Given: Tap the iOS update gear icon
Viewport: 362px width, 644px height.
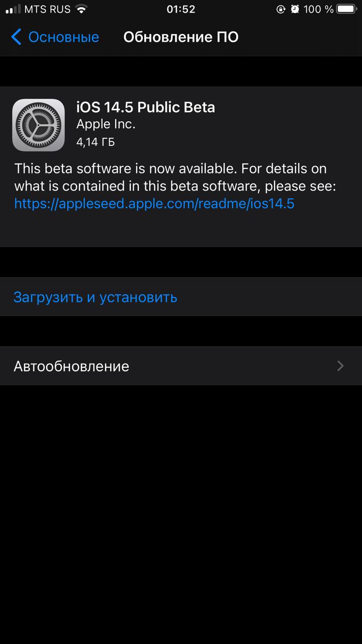Looking at the screenshot, I should (39, 125).
